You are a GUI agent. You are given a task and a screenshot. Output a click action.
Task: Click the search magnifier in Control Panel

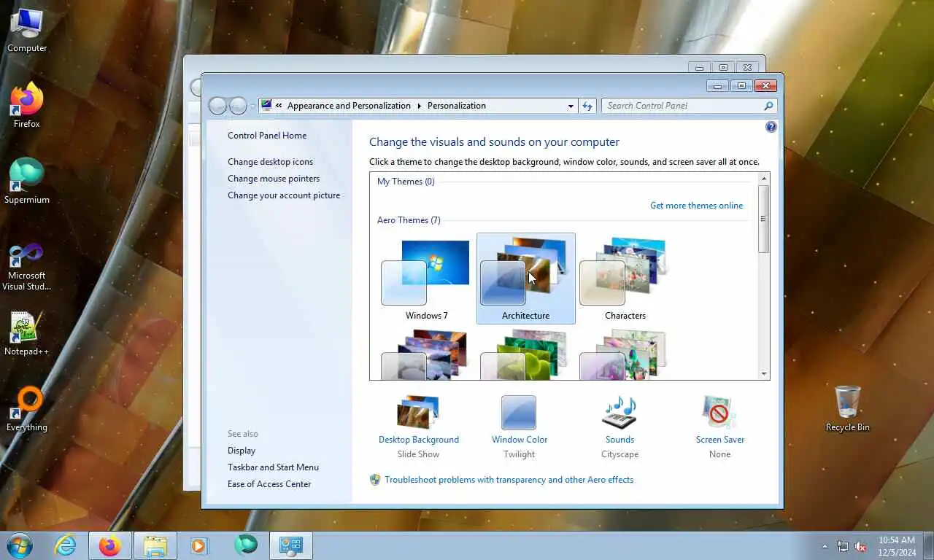768,106
